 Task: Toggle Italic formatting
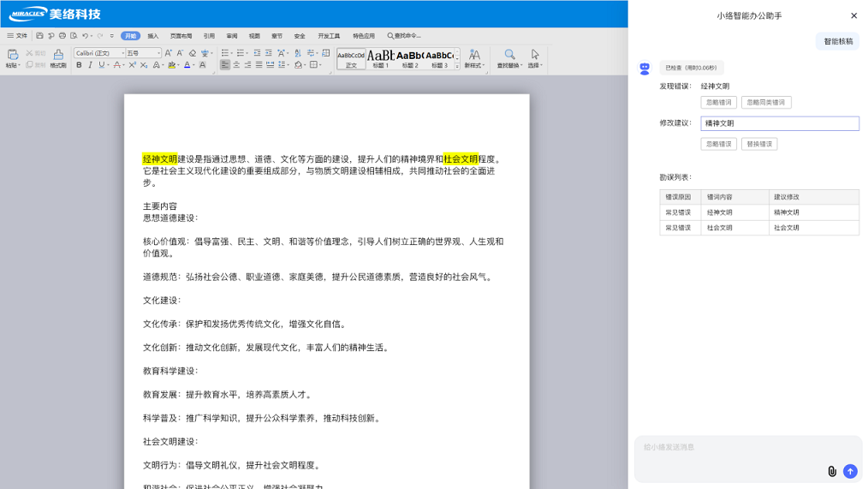90,65
